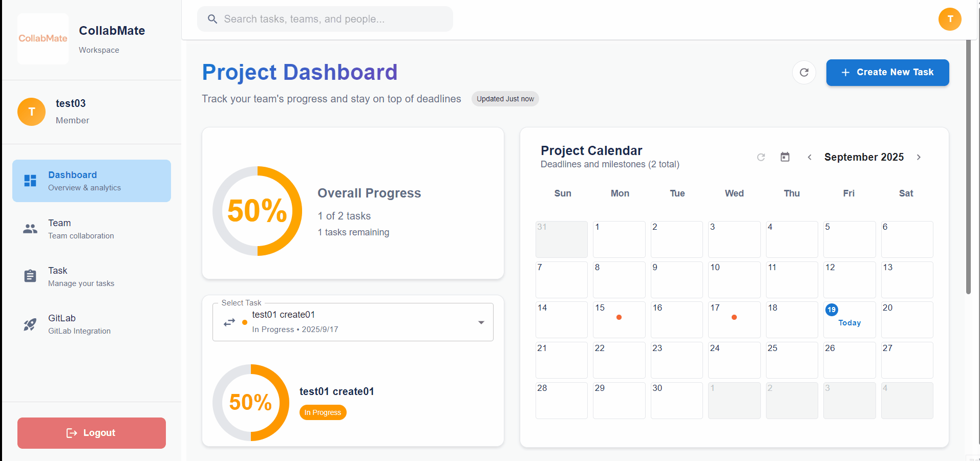Click the top-right user avatar
The image size is (980, 461).
coord(950,19)
